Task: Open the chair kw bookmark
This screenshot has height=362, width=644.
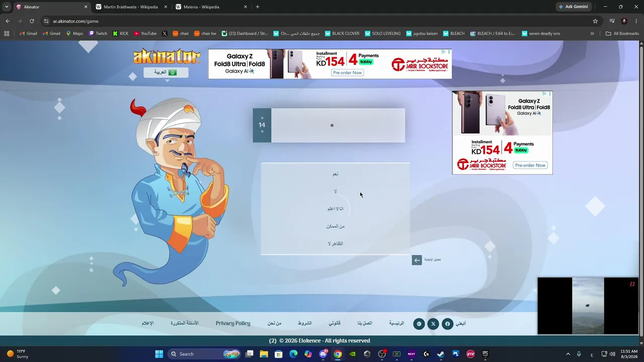Action: pos(205,34)
